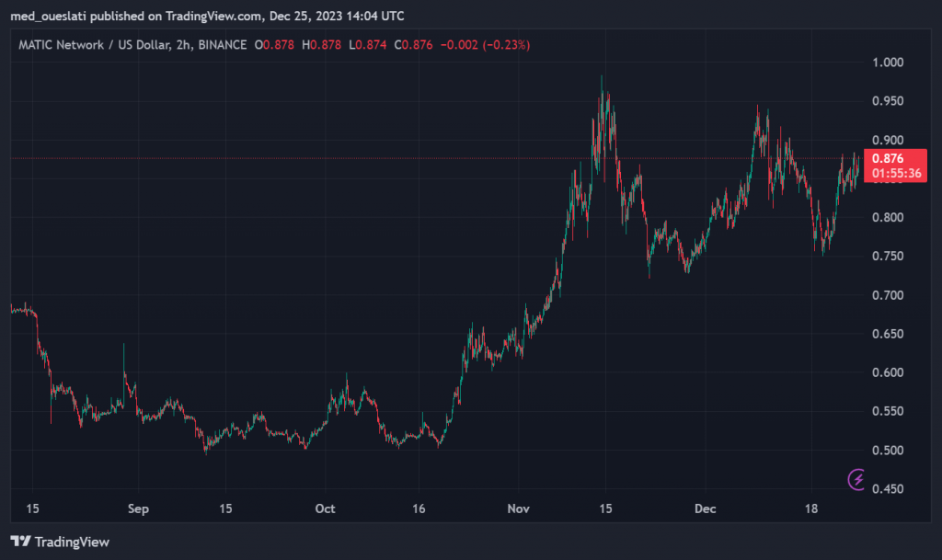This screenshot has width=942, height=560.
Task: Click the 18 date marker on time axis
Action: [810, 508]
